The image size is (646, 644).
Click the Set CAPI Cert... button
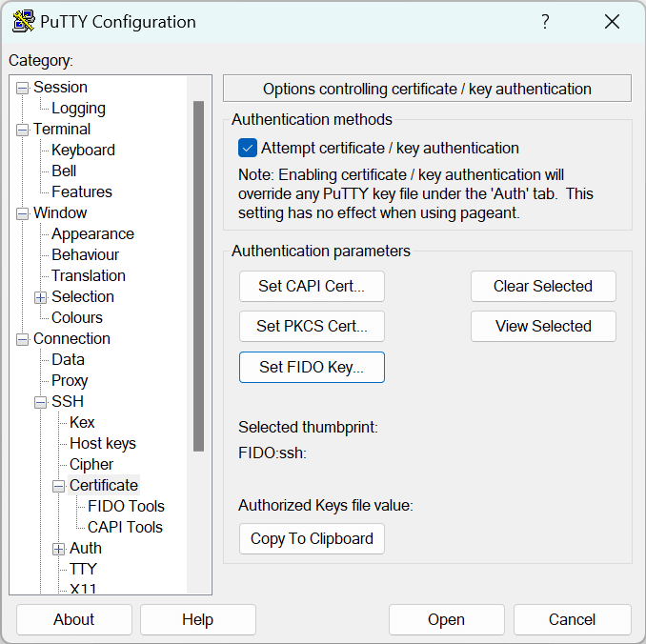(312, 287)
